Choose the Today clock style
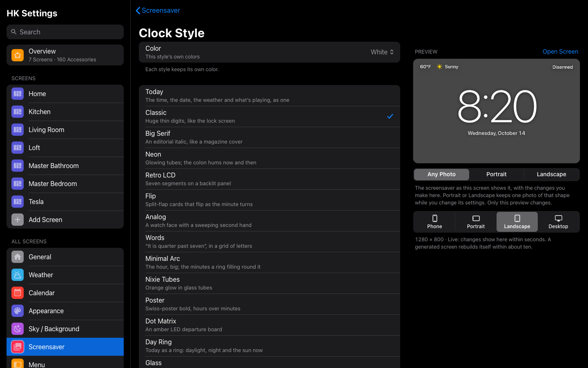 coord(269,96)
